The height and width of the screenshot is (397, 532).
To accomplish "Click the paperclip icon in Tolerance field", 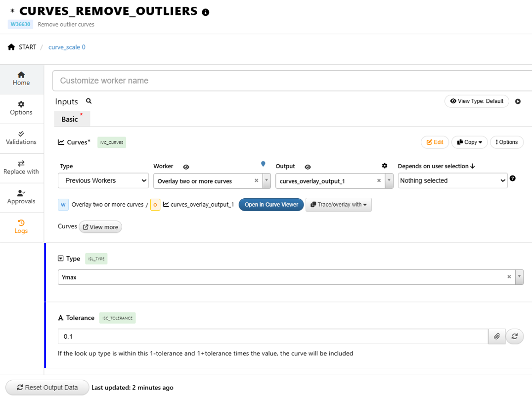I will point(497,336).
